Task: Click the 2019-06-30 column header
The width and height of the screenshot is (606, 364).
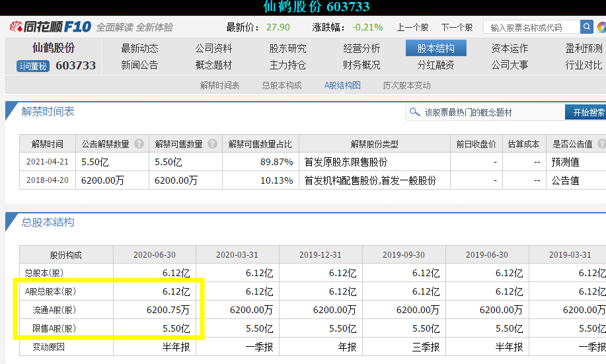Action: pos(487,254)
